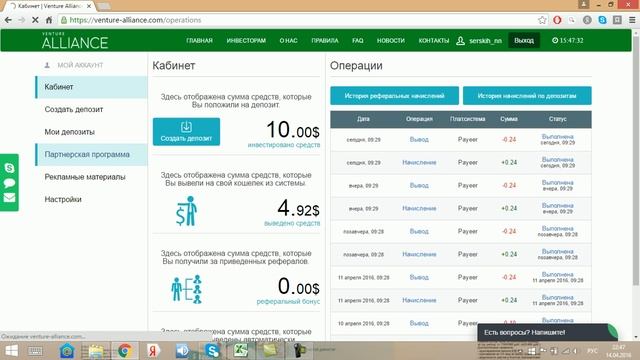This screenshot has height=360, width=640.
Task: Click История реферальных начислений button
Action: coord(394,96)
